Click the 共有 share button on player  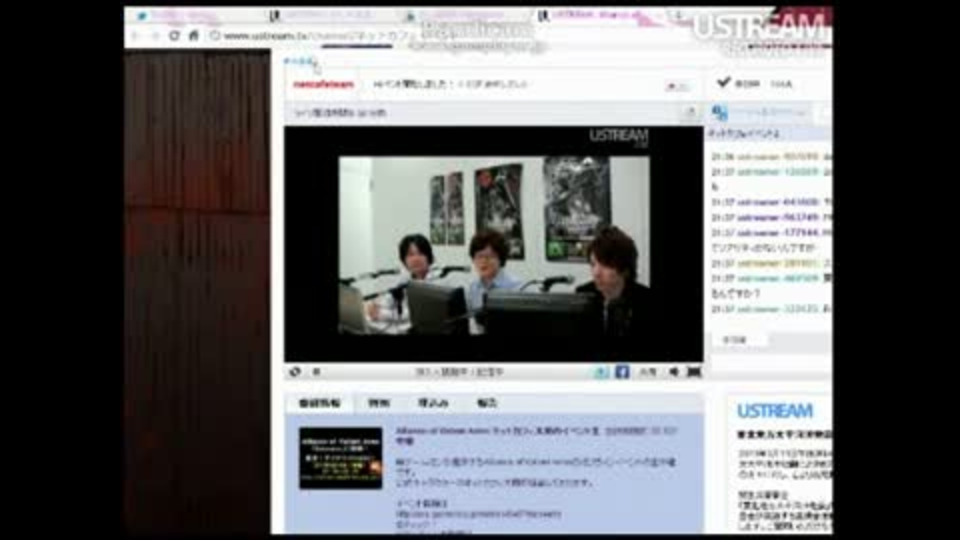click(x=648, y=372)
